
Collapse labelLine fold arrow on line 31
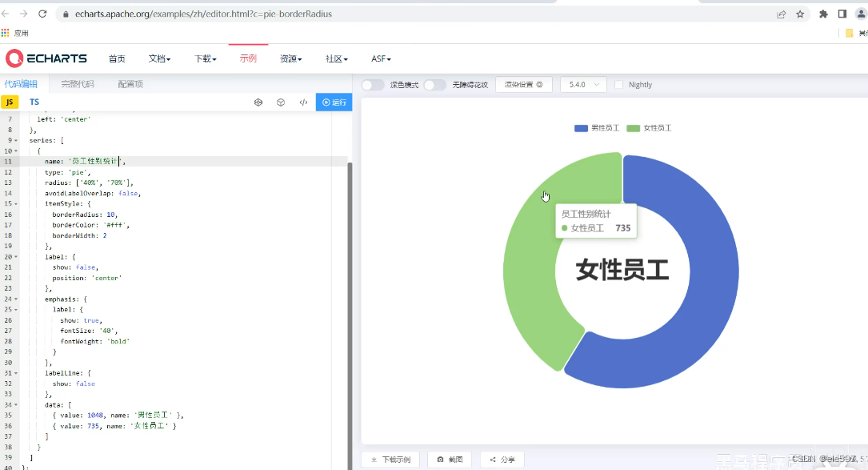coord(16,374)
